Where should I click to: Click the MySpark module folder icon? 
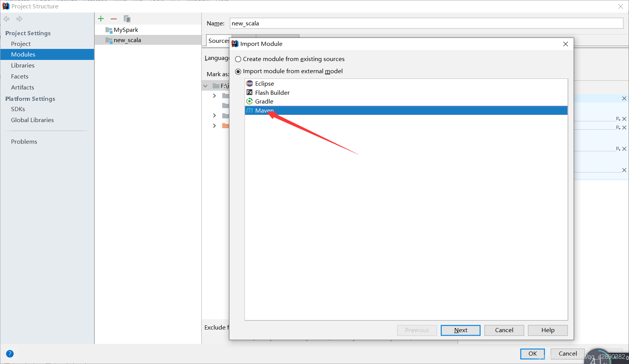pyautogui.click(x=109, y=30)
